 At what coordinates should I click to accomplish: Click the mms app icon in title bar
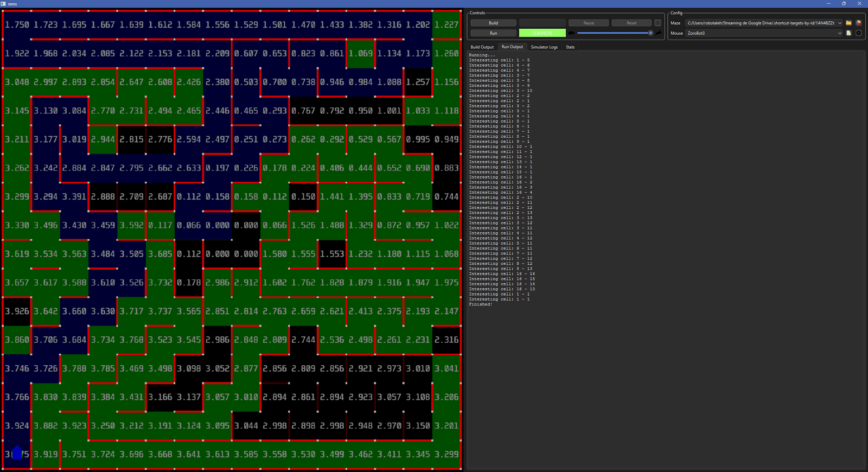[3, 4]
